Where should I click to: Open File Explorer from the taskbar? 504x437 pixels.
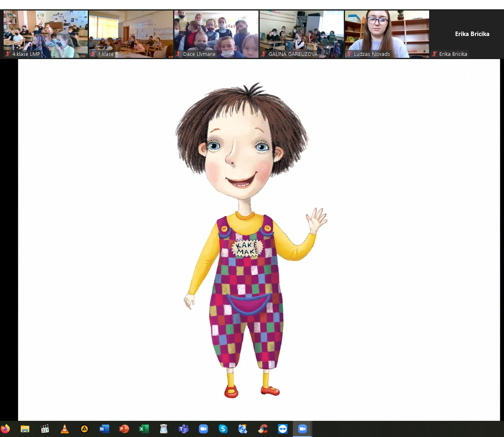pos(25,429)
